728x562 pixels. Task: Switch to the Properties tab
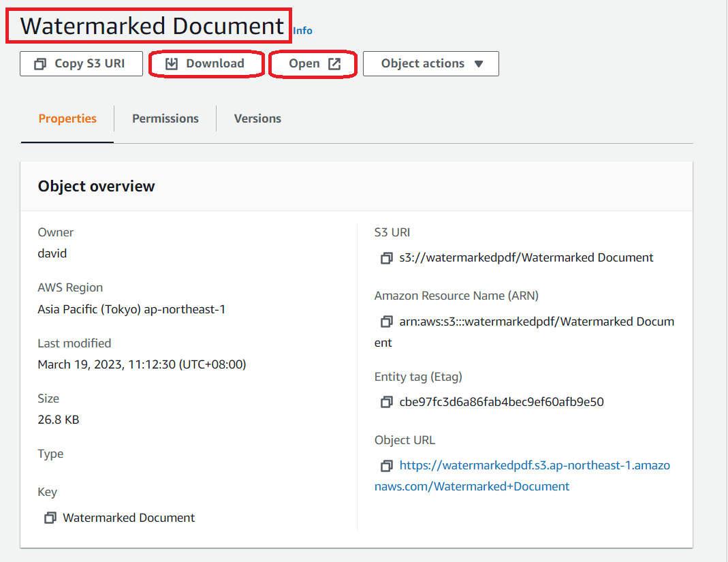pyautogui.click(x=67, y=119)
